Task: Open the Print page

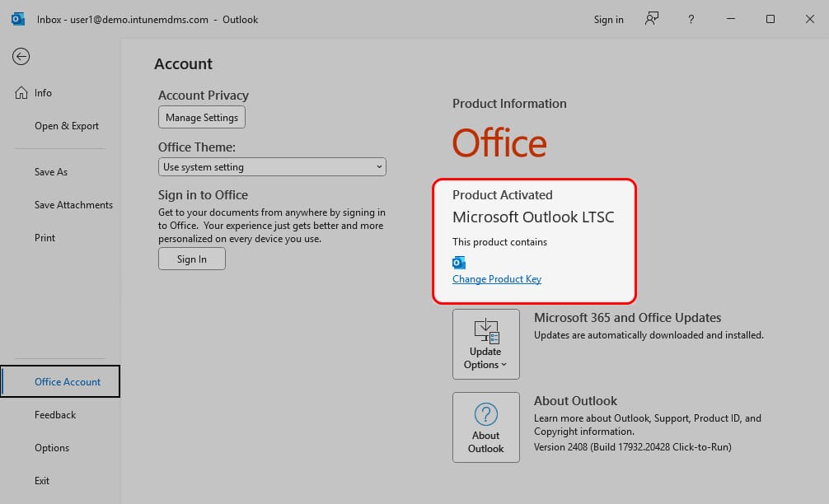Action: pos(45,238)
